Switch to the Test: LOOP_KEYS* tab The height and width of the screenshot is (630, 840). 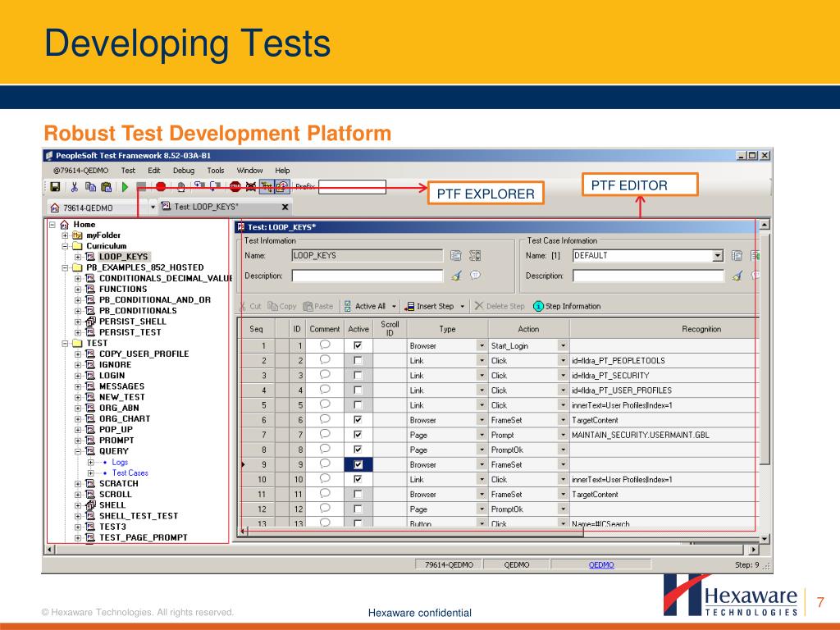(225, 207)
